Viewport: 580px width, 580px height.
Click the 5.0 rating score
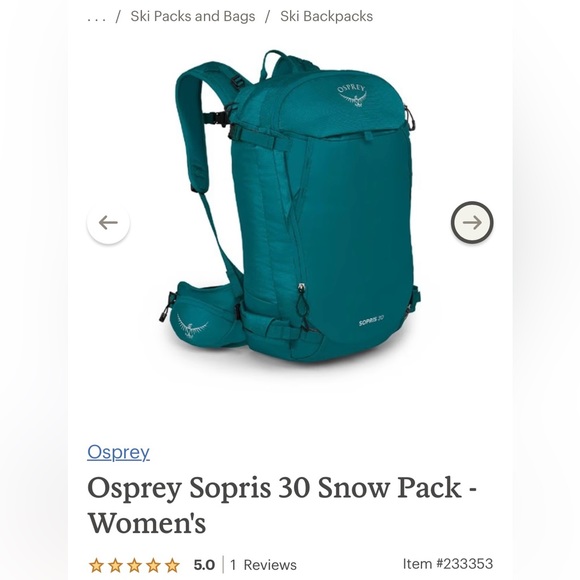pyautogui.click(x=204, y=565)
